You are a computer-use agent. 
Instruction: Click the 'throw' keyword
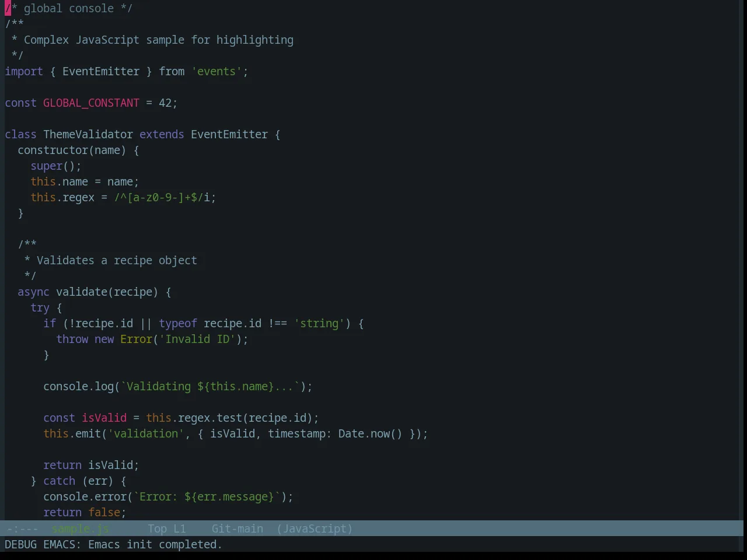72,339
